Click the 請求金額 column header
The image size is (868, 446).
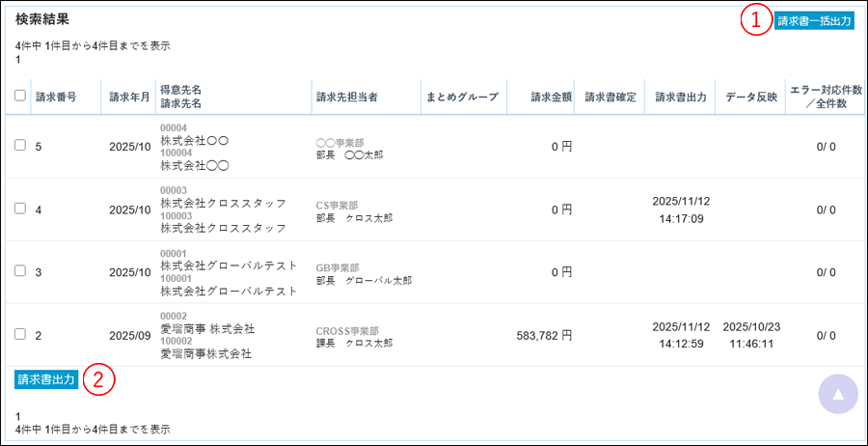coord(551,97)
